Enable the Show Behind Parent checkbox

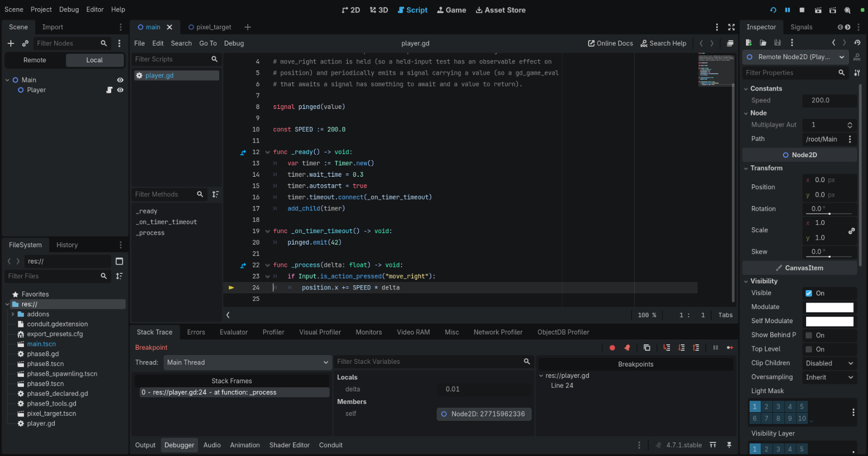(x=809, y=336)
